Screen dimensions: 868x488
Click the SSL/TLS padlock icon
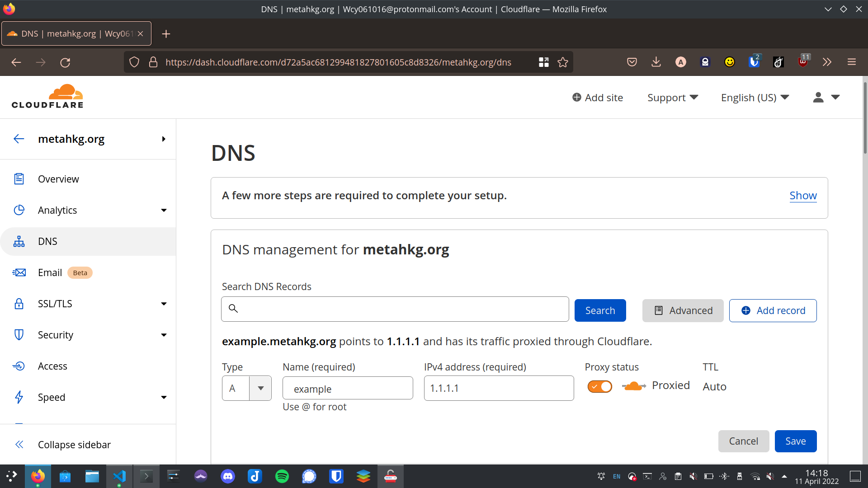[x=19, y=303]
